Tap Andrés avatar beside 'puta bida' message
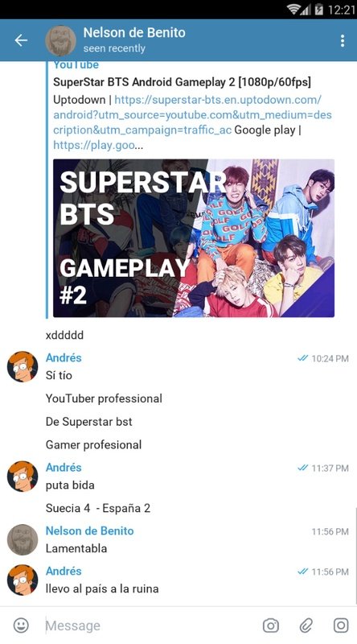 pos(23,477)
